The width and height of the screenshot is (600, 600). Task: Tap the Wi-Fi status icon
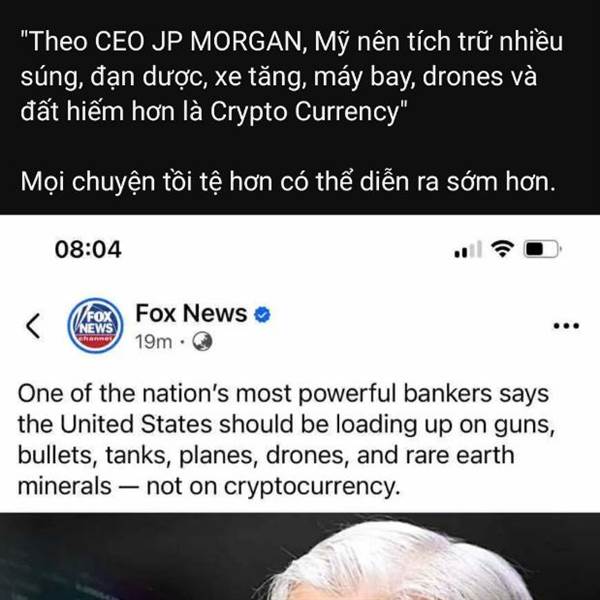[x=503, y=249]
